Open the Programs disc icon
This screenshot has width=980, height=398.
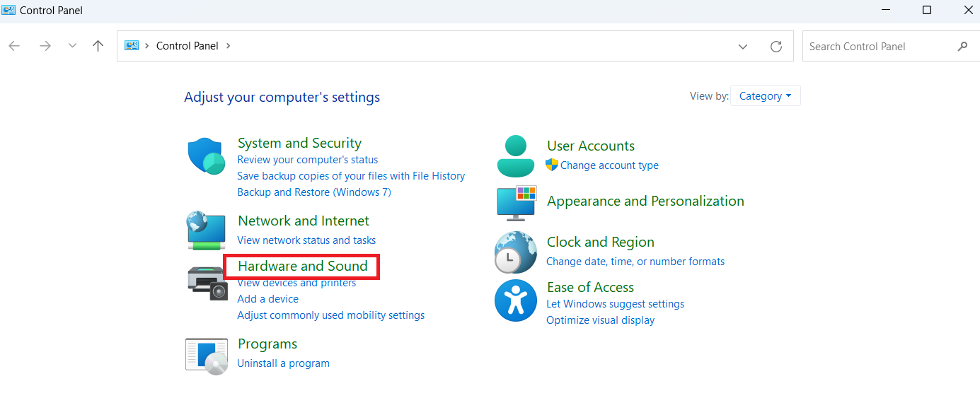(x=207, y=356)
